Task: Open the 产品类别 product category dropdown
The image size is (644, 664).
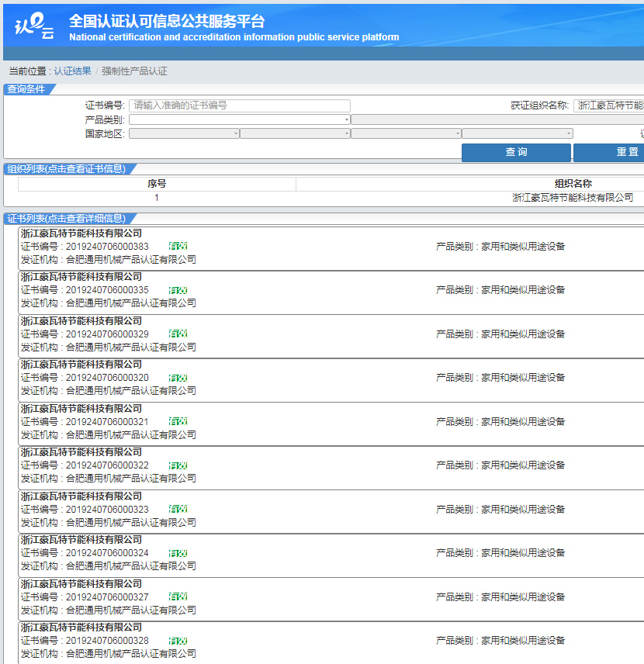Action: (240, 119)
